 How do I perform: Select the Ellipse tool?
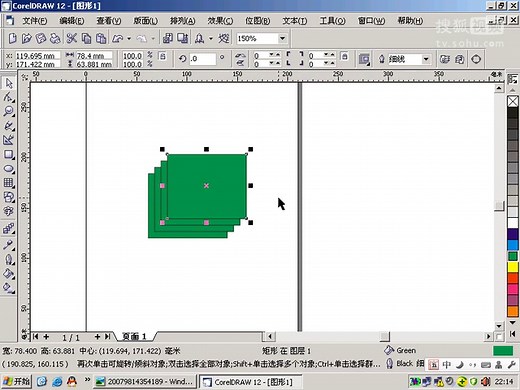9,169
